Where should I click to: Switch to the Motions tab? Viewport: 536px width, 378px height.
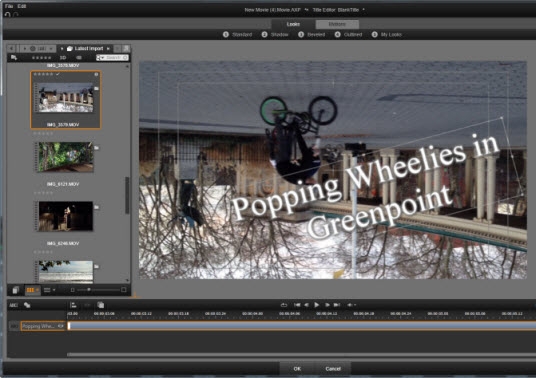(337, 24)
